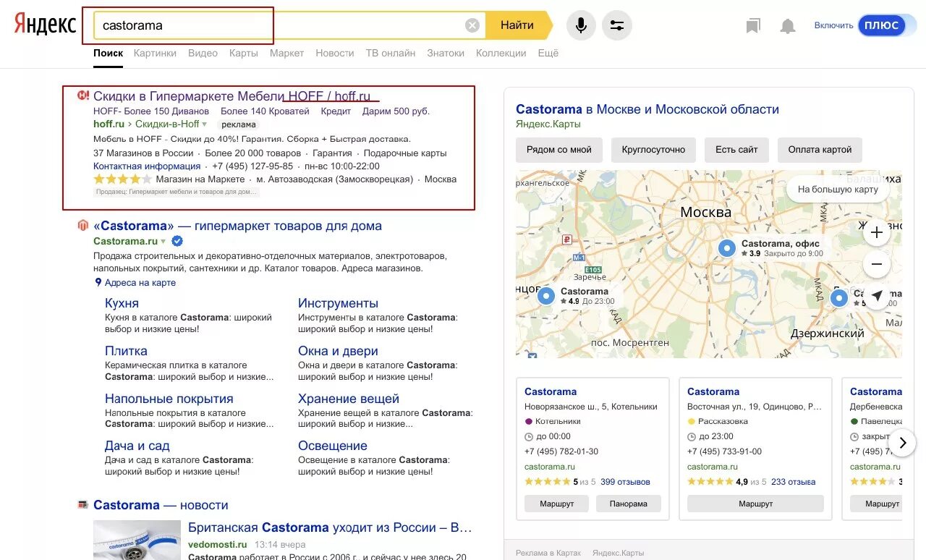Open the Знатоки tab
The image size is (926, 560).
click(446, 53)
